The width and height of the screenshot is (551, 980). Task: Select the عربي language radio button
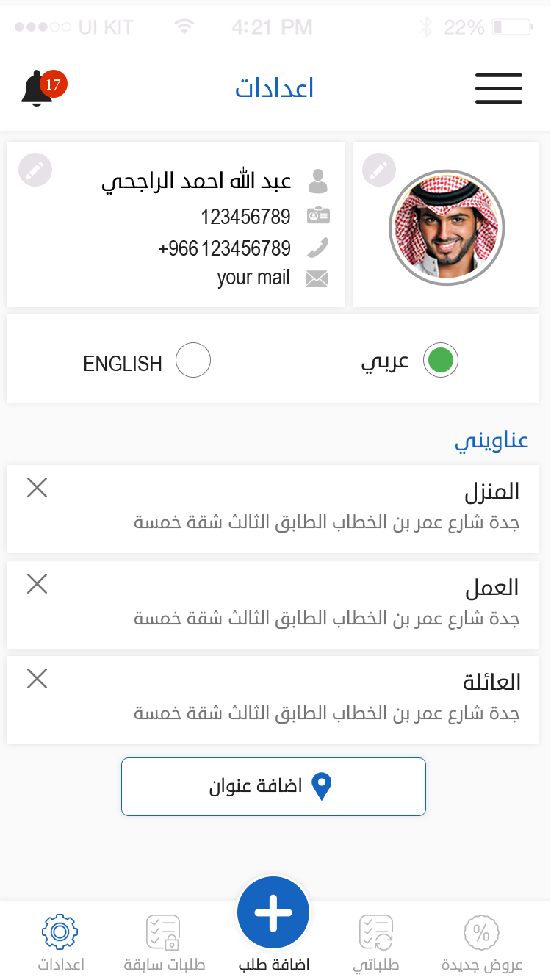coord(440,361)
